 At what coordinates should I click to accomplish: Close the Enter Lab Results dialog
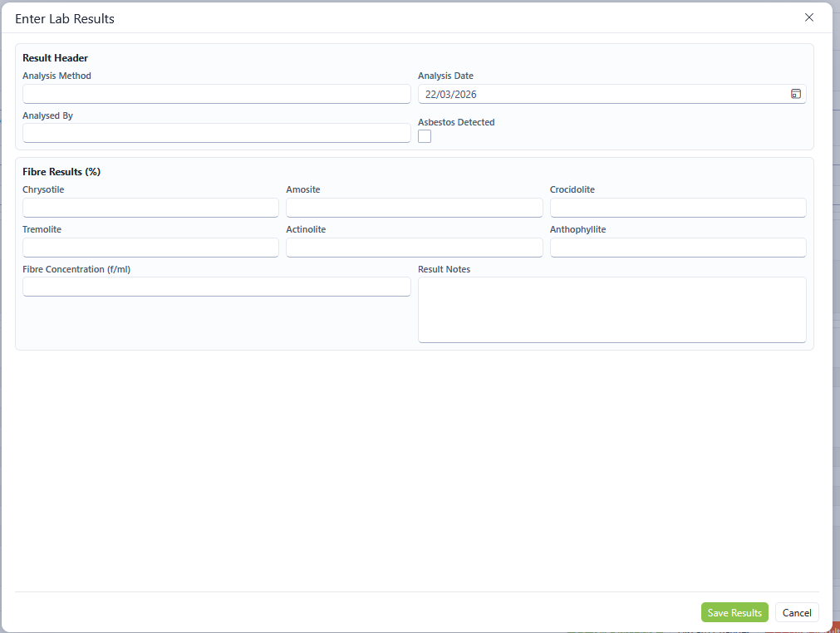(808, 17)
